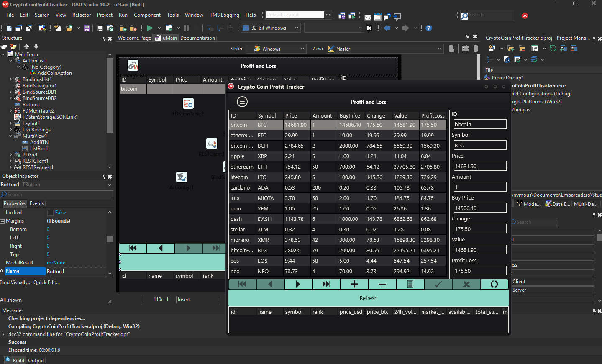Click the circular arrows Refresh navigator button
602x364 pixels.
pyautogui.click(x=494, y=284)
